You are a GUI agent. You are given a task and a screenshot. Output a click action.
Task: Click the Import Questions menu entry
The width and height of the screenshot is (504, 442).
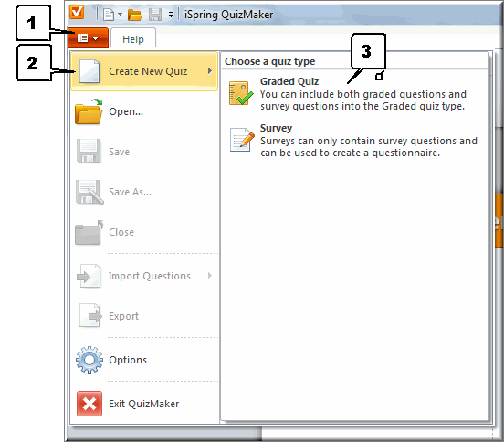(144, 276)
